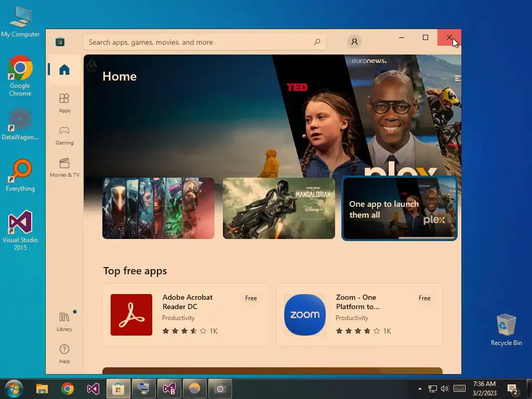Maximize the Microsoft Store window

(425, 37)
